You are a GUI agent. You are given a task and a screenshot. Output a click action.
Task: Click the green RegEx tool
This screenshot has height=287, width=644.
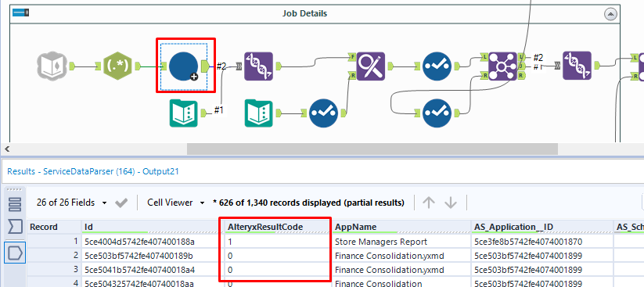pyautogui.click(x=118, y=66)
